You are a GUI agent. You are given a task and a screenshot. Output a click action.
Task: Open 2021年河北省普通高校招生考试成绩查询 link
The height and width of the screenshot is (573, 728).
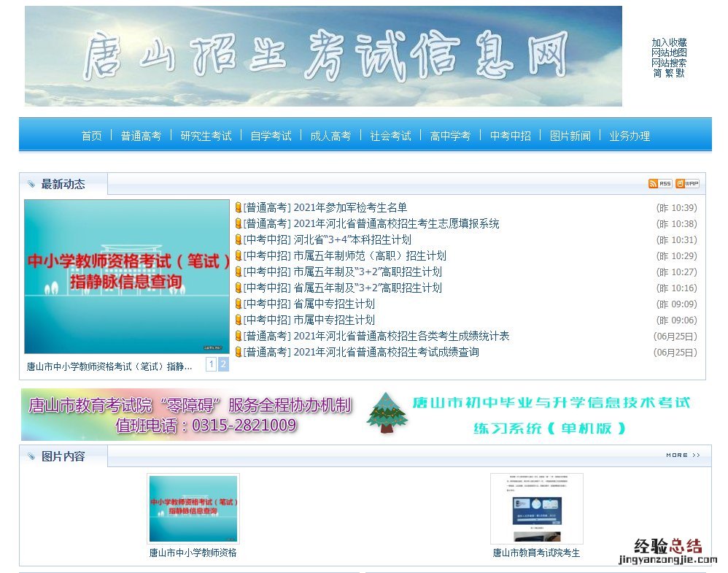[387, 352]
